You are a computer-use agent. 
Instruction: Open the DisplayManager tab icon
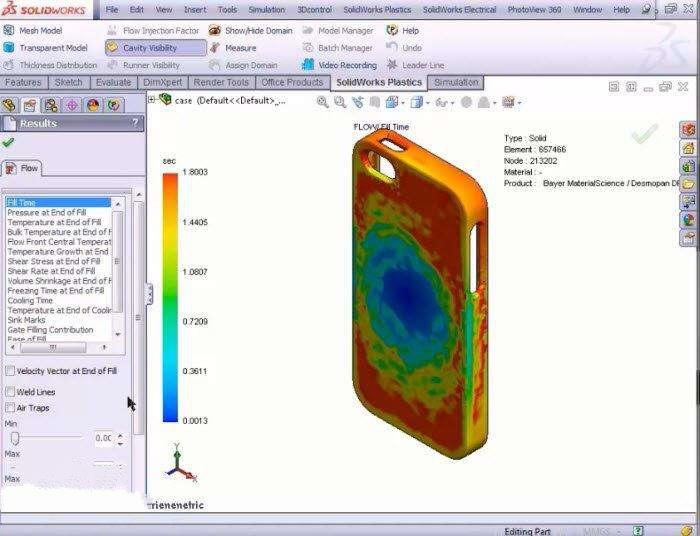click(93, 105)
